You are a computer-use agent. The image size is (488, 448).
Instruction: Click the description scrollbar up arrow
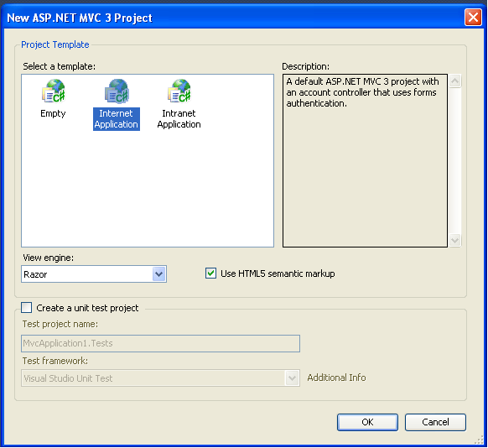[x=454, y=81]
